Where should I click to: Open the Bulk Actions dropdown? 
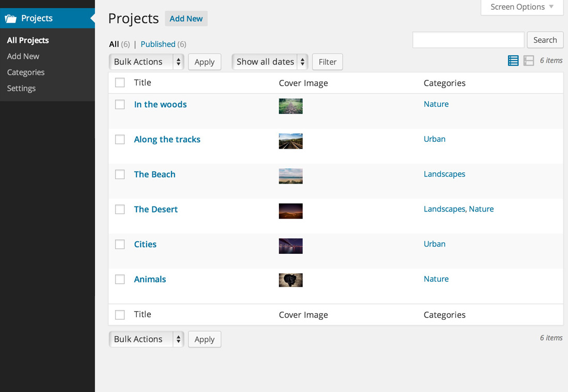click(x=146, y=61)
